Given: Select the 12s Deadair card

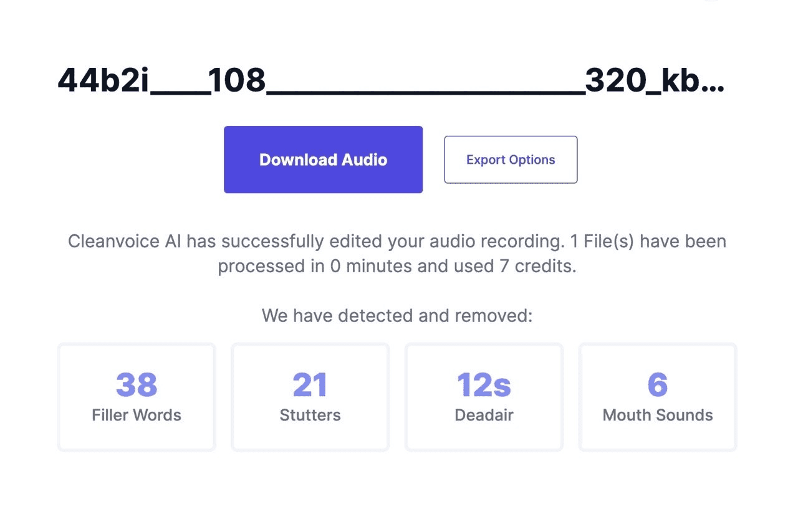Looking at the screenshot, I should [x=484, y=397].
